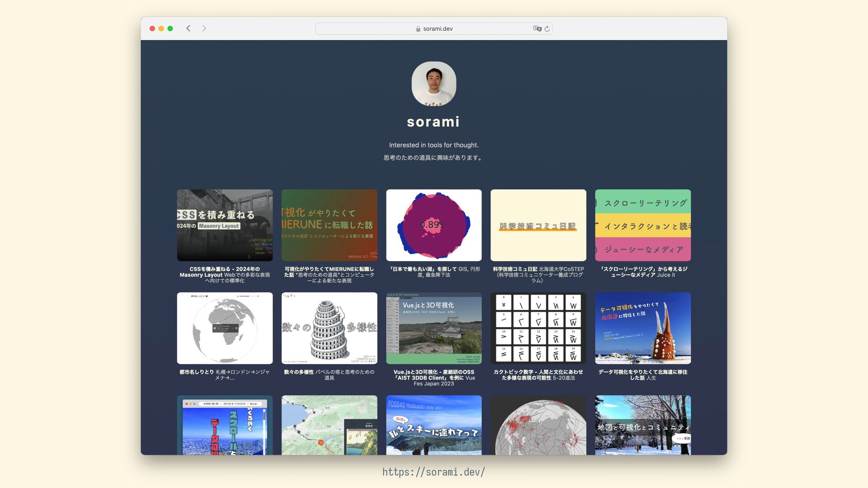Click the browser forward arrow
The height and width of the screenshot is (488, 868).
pos(204,28)
